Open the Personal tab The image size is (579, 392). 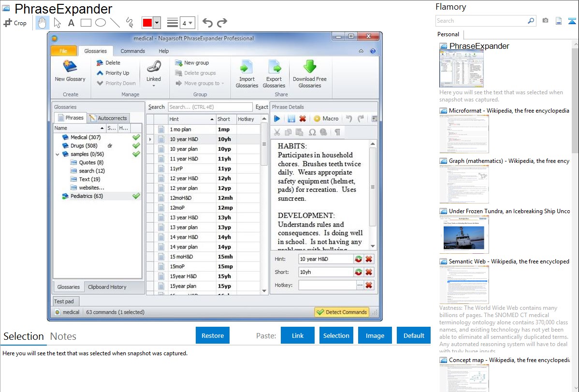(448, 34)
